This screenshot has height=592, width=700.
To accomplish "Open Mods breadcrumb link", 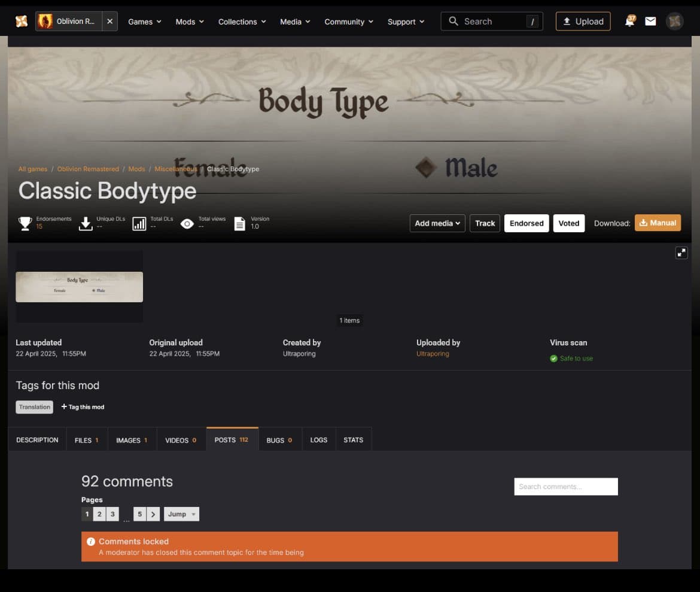I will click(136, 169).
